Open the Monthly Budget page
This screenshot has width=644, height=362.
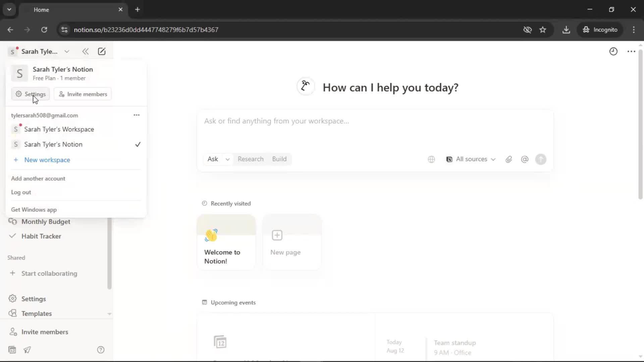pos(46,222)
